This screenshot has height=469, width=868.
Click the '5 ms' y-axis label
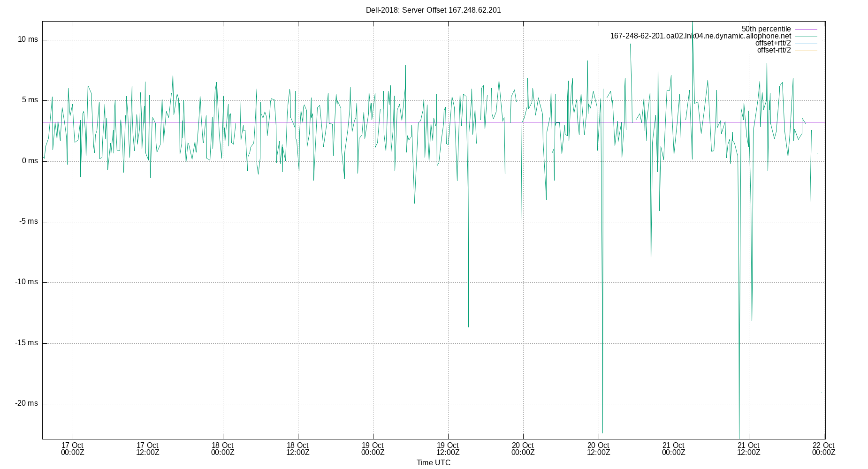tap(30, 100)
